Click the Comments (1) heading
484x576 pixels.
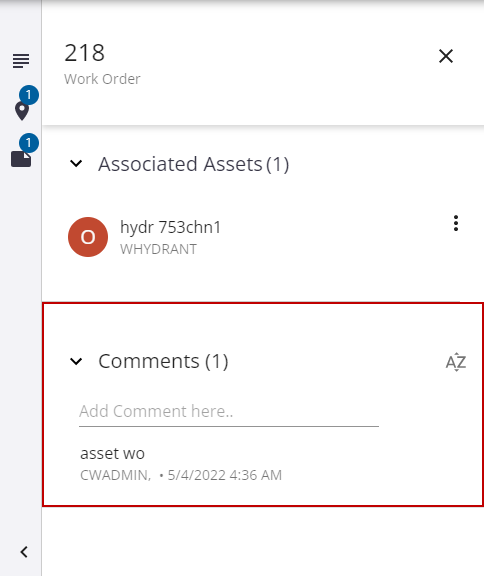(x=163, y=361)
